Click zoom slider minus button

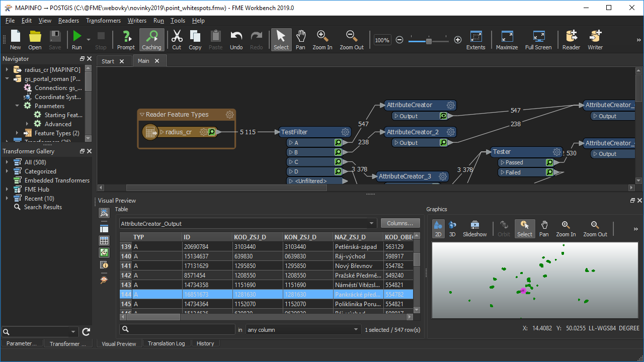point(399,40)
